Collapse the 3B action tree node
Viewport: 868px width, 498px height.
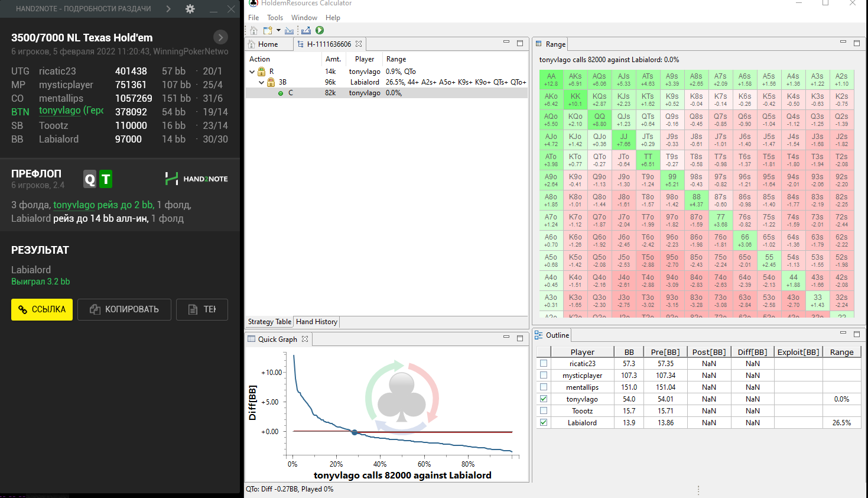pyautogui.click(x=261, y=82)
